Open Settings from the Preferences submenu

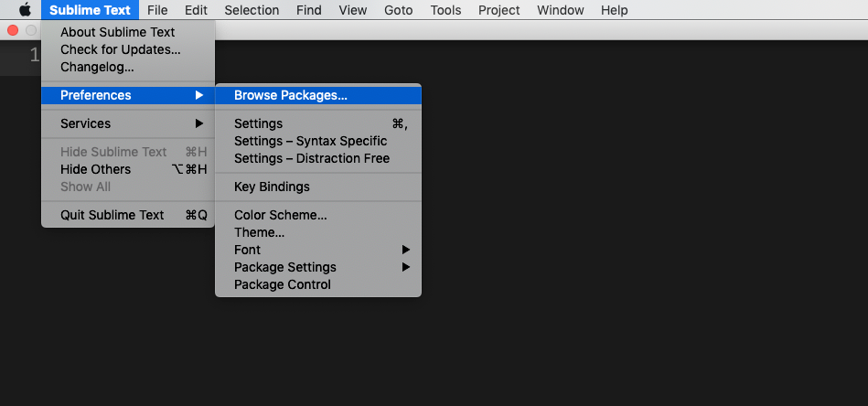(318, 123)
